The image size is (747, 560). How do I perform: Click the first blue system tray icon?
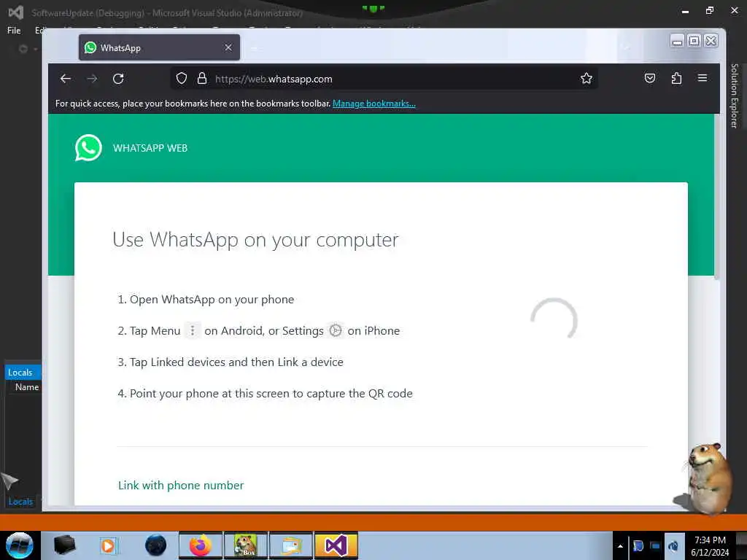[638, 545]
